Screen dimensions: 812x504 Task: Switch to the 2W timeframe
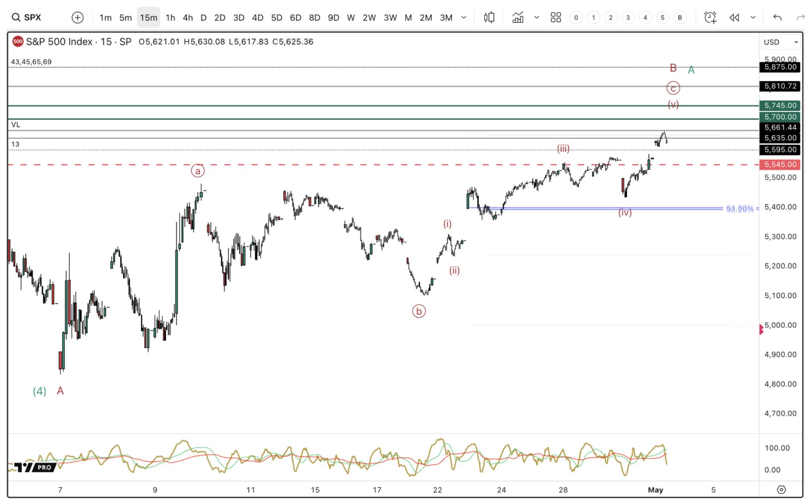tap(369, 17)
